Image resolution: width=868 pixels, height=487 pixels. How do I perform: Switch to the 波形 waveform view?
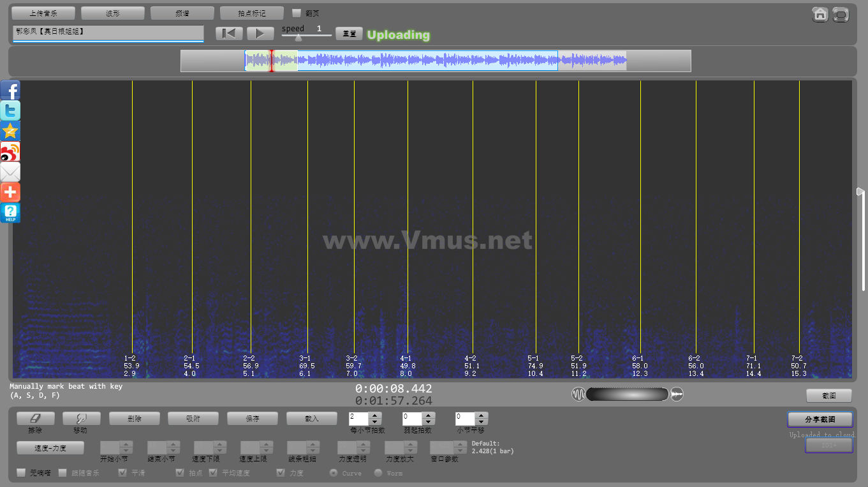click(x=112, y=13)
